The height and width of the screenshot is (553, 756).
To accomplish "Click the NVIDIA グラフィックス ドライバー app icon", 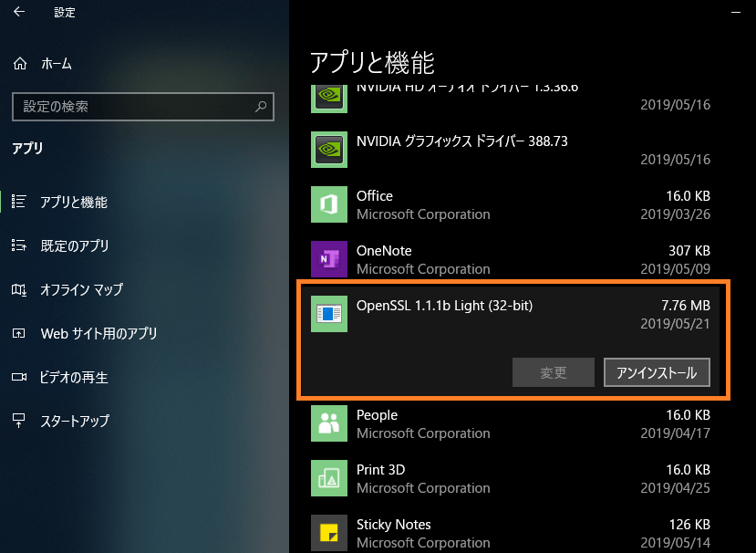I will [x=329, y=150].
